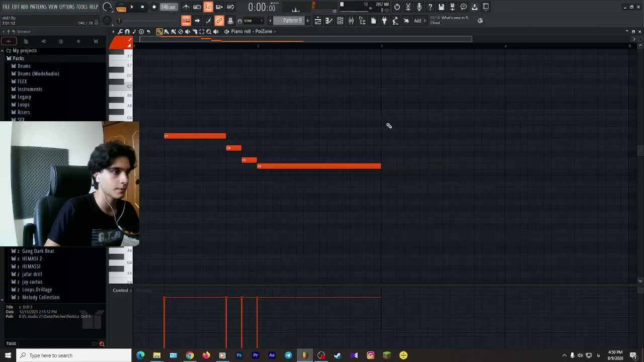Open the playlist view icon

tap(318, 21)
